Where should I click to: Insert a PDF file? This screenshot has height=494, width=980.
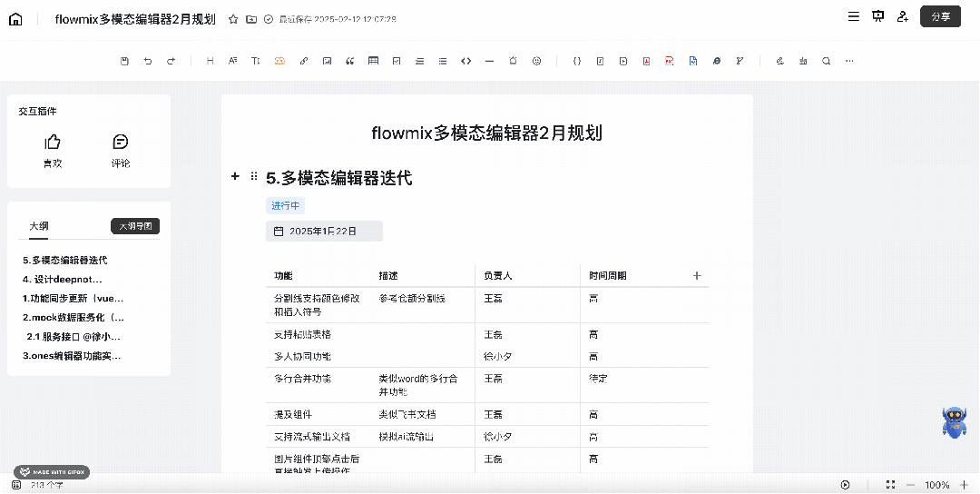tap(646, 61)
